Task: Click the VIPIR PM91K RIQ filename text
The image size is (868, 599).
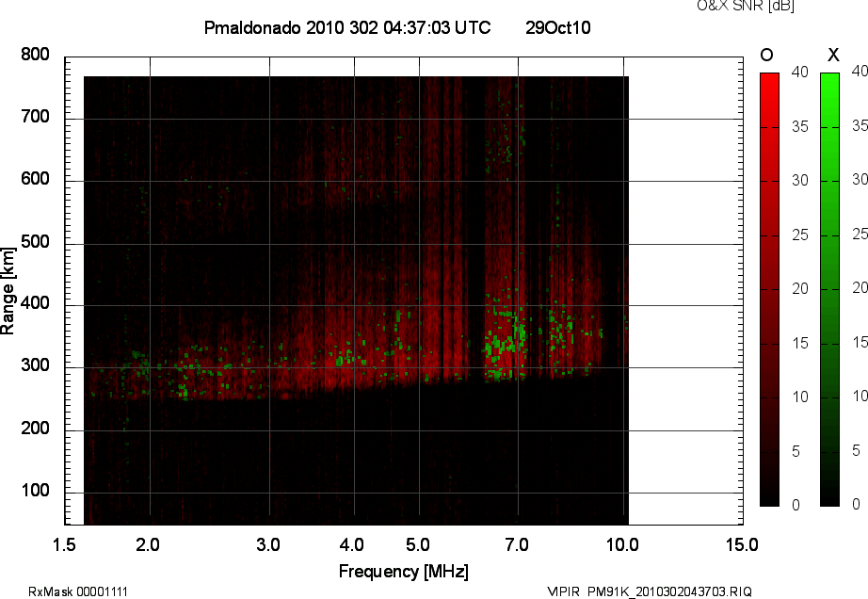Action: point(650,591)
